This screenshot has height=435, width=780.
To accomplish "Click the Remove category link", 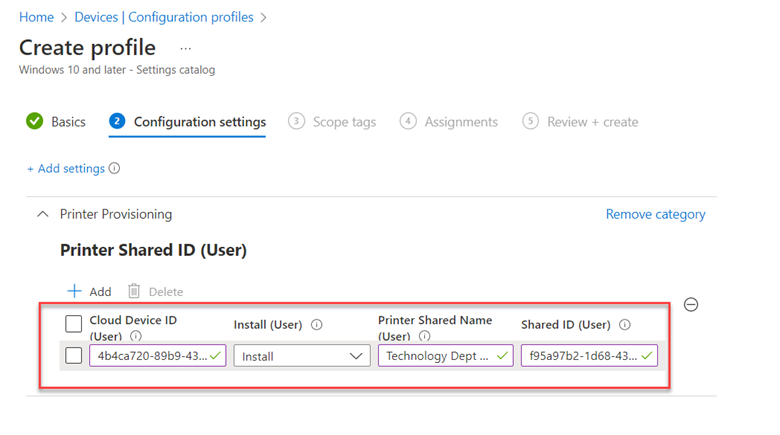I will click(x=655, y=214).
